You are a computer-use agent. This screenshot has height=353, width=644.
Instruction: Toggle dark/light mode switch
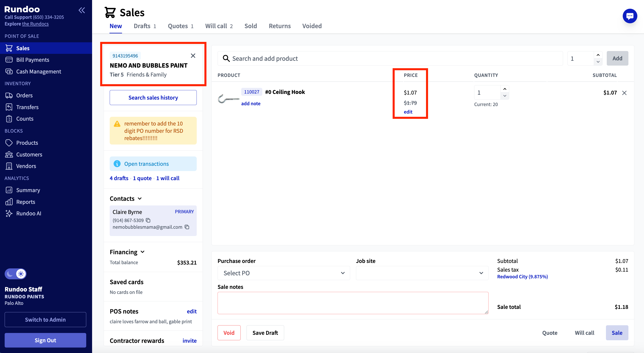click(16, 274)
